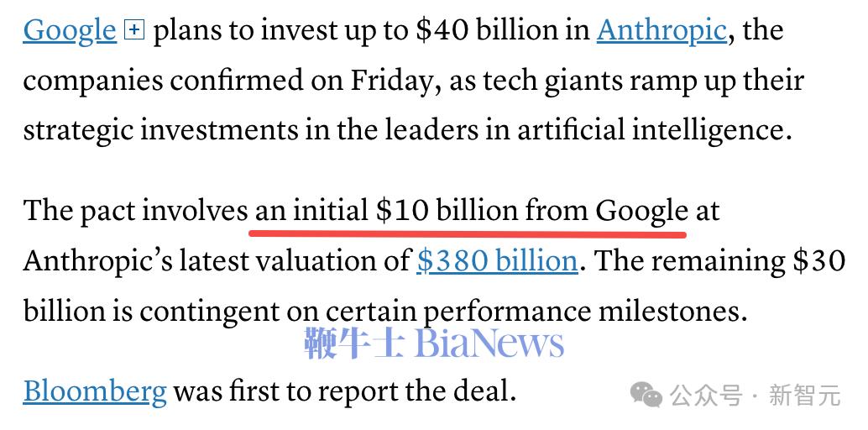Click the "$30" figure at line end

click(x=818, y=261)
